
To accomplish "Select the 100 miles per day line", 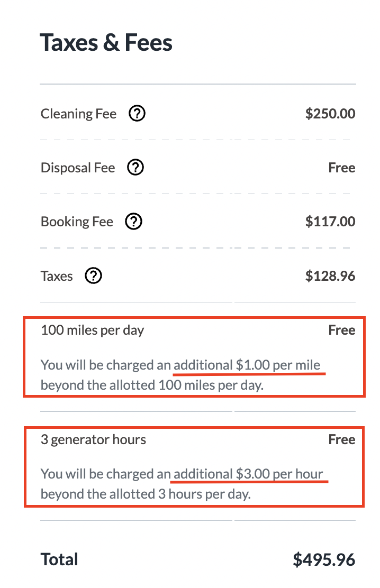I will [x=93, y=330].
